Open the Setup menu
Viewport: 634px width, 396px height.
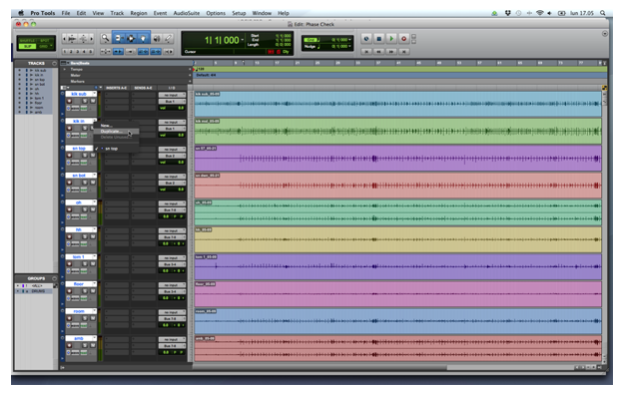coord(239,13)
